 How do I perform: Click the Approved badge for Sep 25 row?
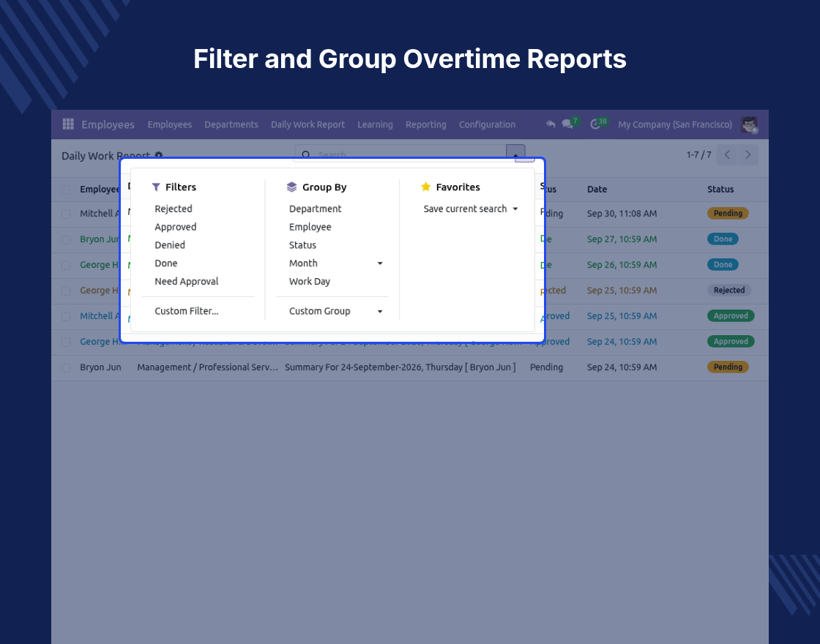click(731, 315)
